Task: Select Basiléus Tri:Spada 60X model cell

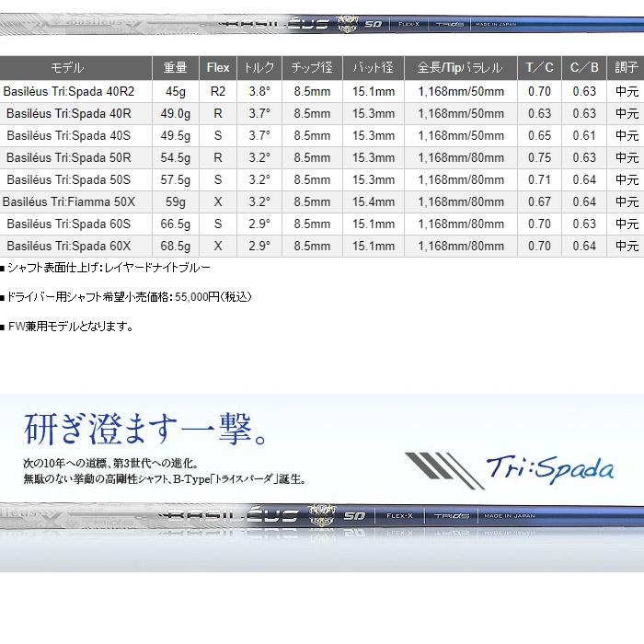Action: click(x=76, y=247)
